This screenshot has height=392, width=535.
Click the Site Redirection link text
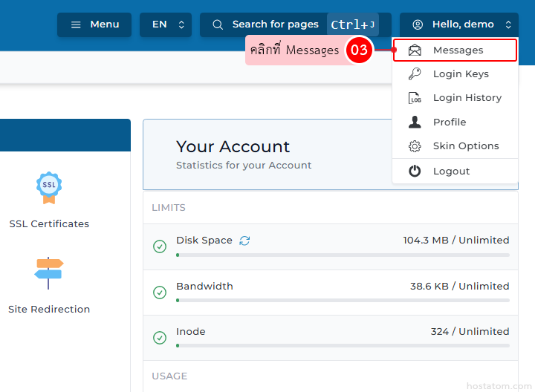click(49, 310)
